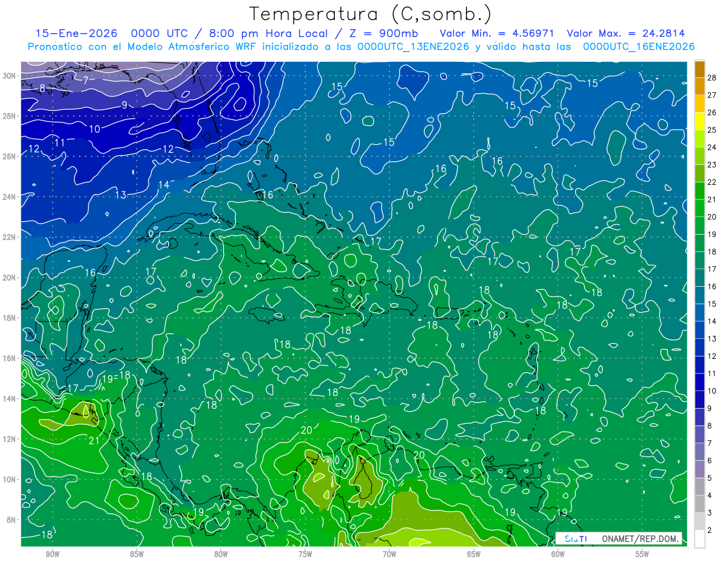Image resolution: width=728 pixels, height=562 pixels.
Task: Click contour label '11' on the map
Action: coord(59,142)
